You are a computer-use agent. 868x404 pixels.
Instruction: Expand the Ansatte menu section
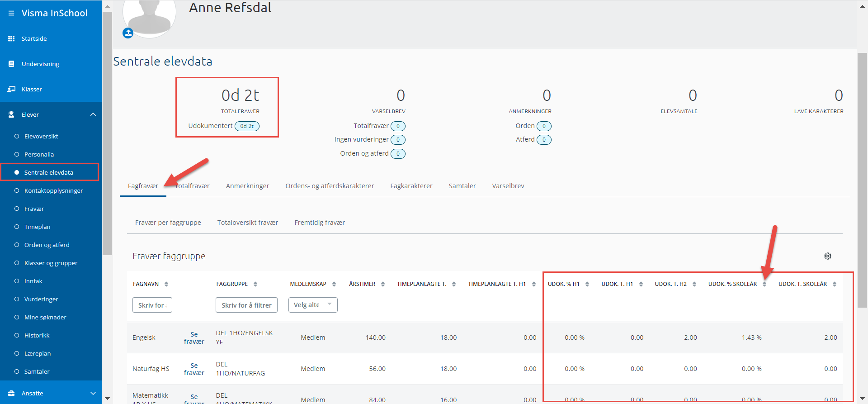pos(93,393)
